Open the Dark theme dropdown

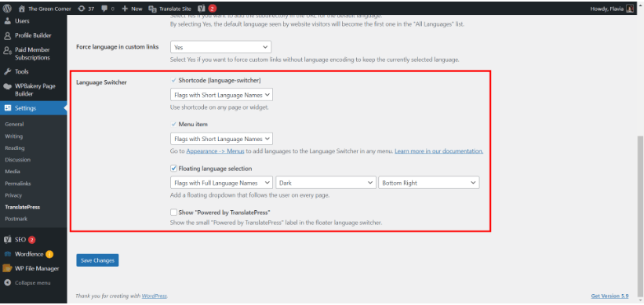[x=326, y=183]
